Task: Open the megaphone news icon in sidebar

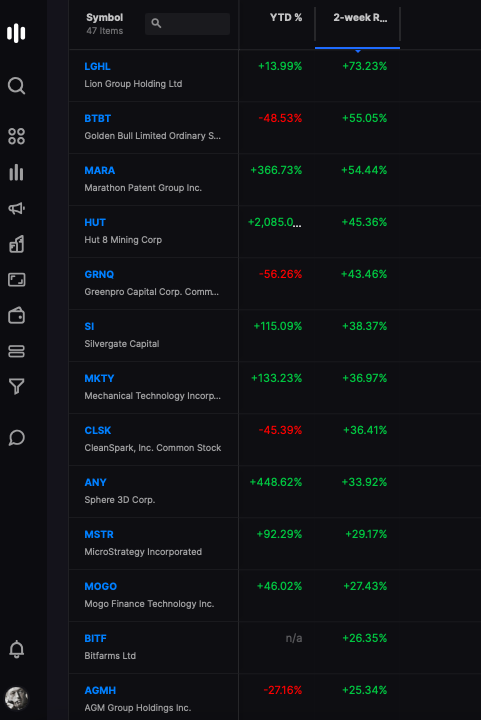Action: tap(17, 208)
